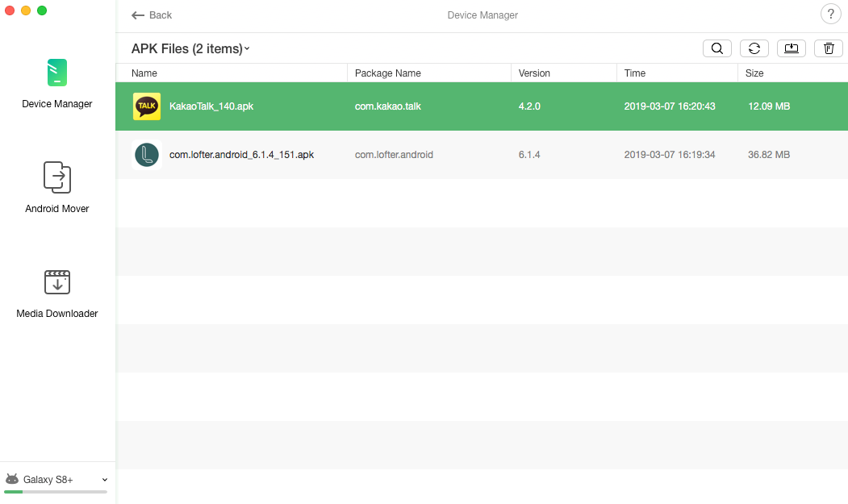The height and width of the screenshot is (504, 848).
Task: Sort files by the Name column
Action: point(144,73)
